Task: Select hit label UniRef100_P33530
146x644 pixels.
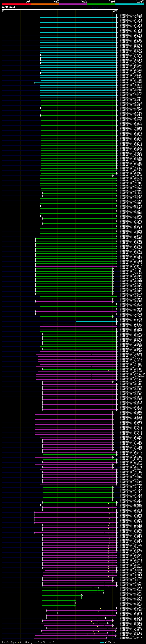Action: coord(131,67)
